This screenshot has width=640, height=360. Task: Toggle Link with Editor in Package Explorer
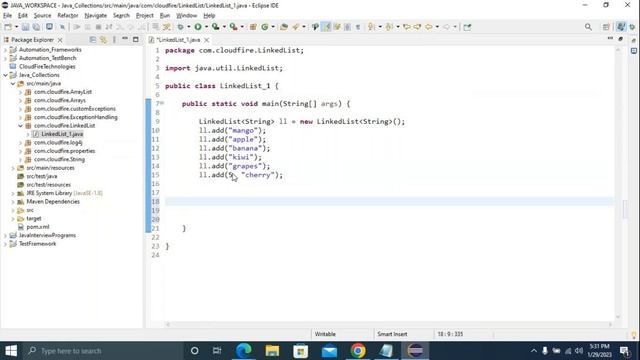point(103,40)
